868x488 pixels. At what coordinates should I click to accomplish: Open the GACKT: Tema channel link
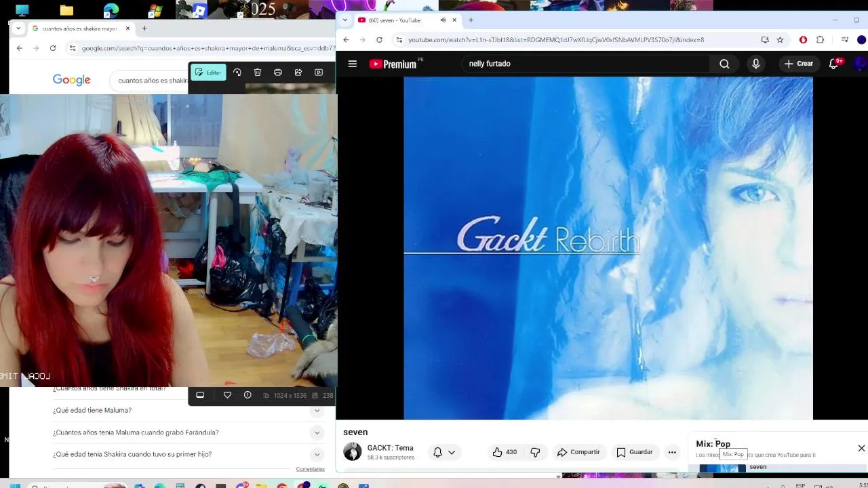(390, 448)
